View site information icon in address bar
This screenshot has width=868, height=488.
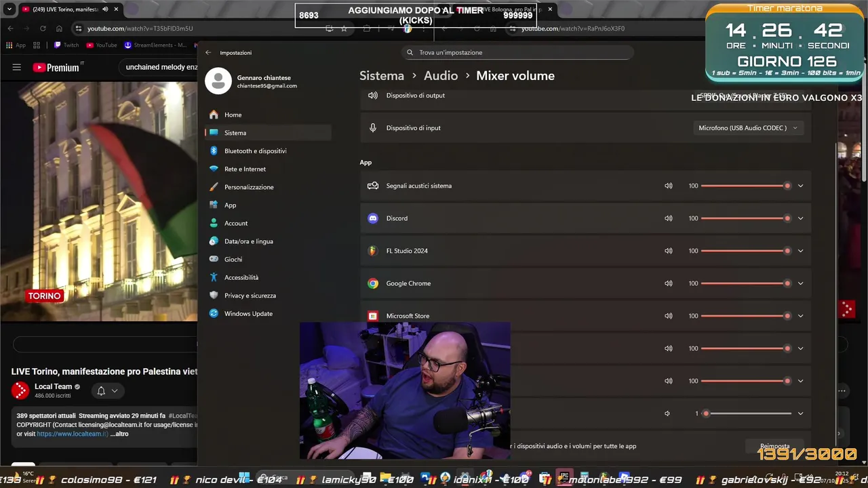[x=79, y=28]
